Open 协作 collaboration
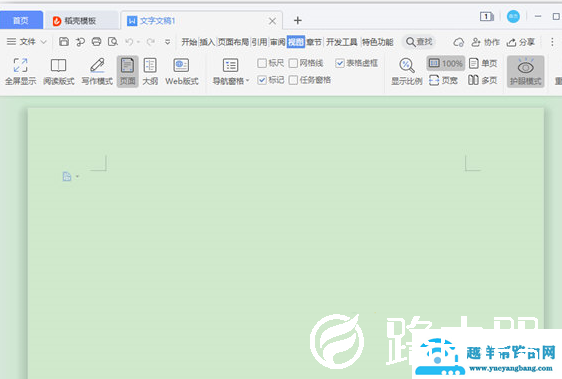Viewport: 562px width, 379px height. click(485, 42)
